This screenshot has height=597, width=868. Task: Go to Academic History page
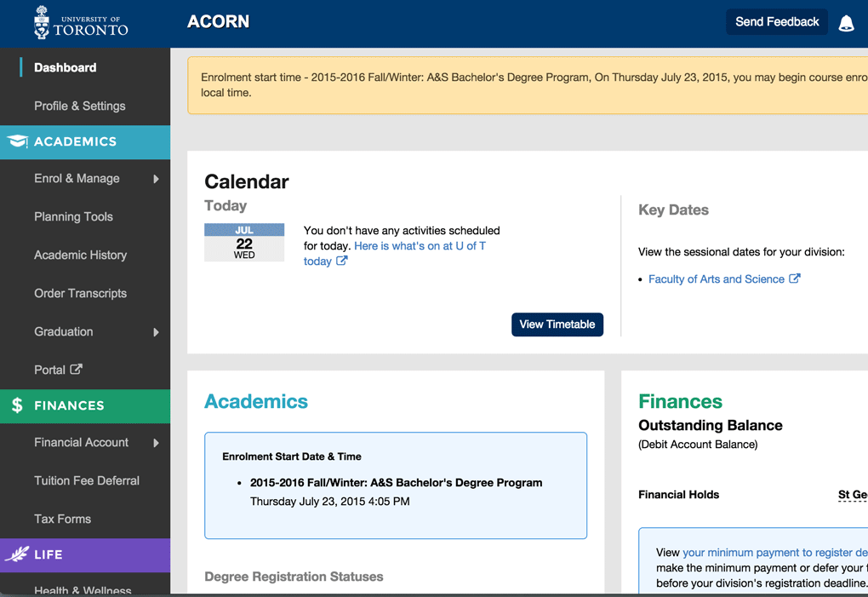click(x=80, y=255)
